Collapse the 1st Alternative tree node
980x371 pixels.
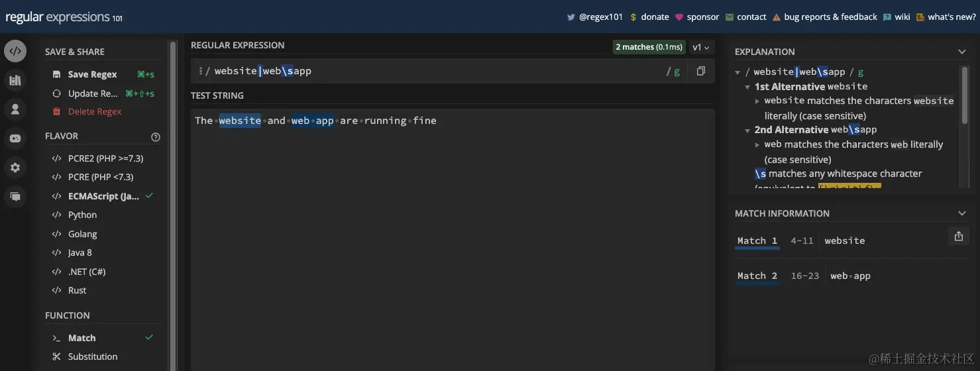click(747, 87)
